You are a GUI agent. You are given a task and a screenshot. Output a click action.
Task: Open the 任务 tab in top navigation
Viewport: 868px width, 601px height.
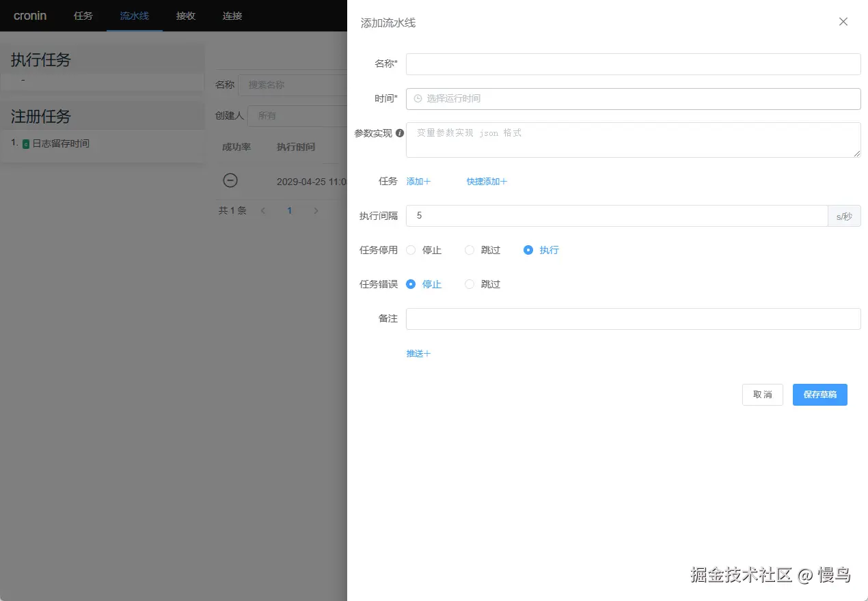click(x=83, y=15)
